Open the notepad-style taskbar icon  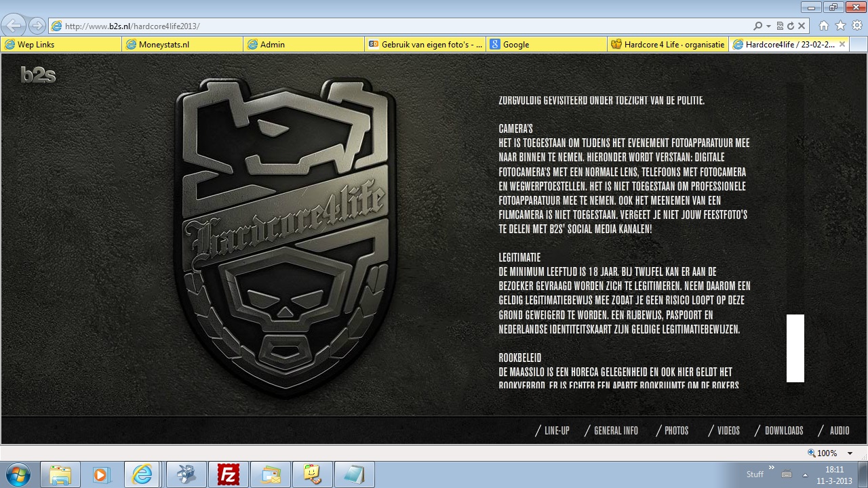[x=354, y=474]
